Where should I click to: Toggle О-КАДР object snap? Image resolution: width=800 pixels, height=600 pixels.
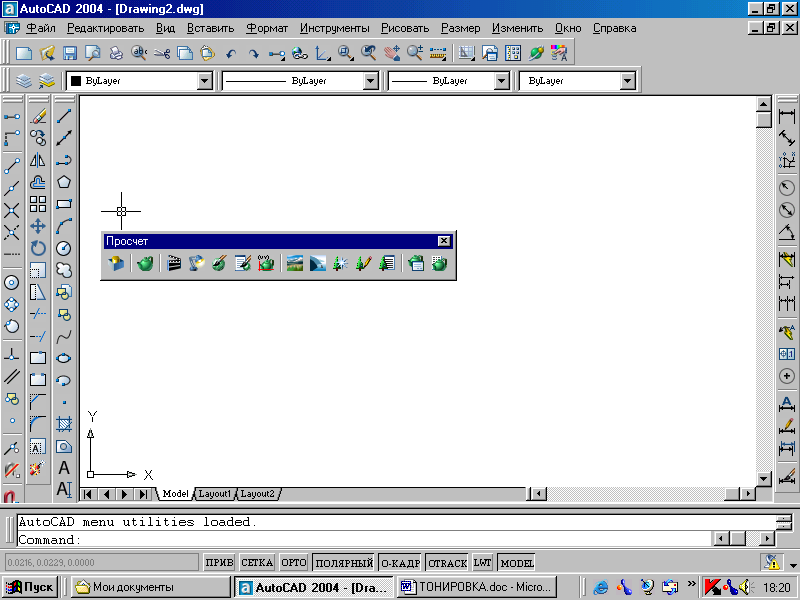pyautogui.click(x=400, y=563)
